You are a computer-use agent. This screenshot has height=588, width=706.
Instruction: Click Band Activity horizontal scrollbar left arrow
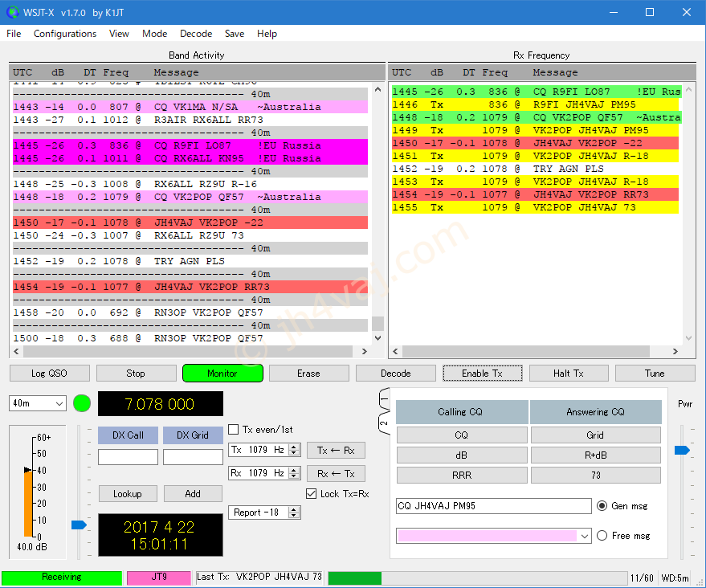[x=17, y=351]
